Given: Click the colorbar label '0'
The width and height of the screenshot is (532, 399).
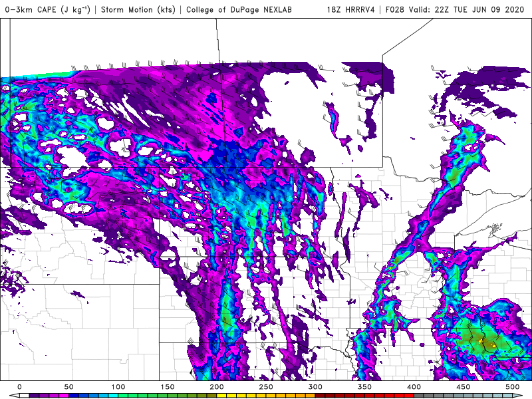Looking at the screenshot, I should (x=19, y=387).
